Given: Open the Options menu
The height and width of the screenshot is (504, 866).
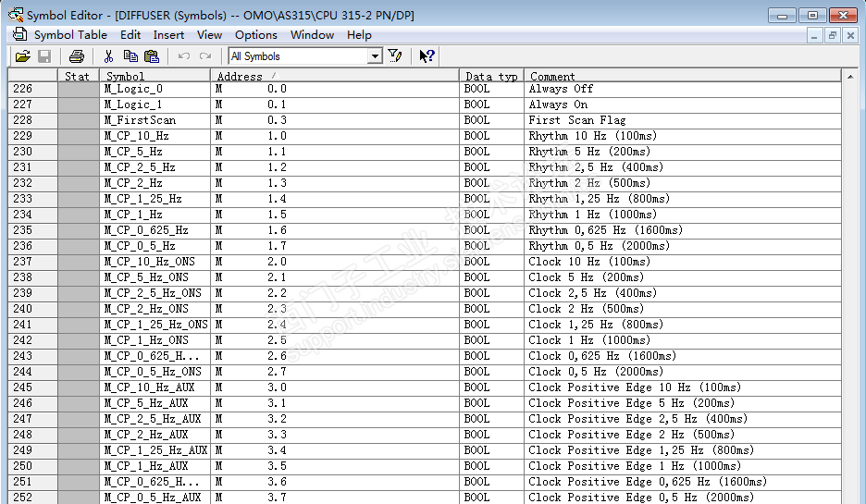Looking at the screenshot, I should click(255, 35).
